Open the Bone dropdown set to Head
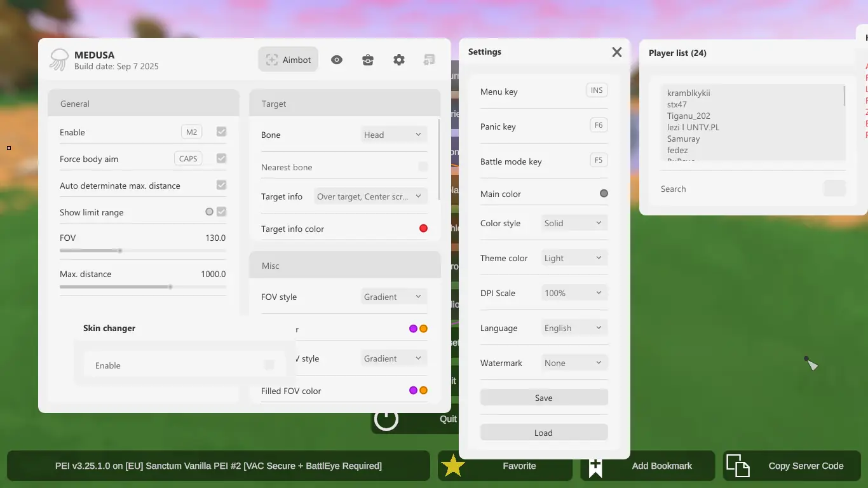Screen dimensions: 868x488 click(393, 135)
